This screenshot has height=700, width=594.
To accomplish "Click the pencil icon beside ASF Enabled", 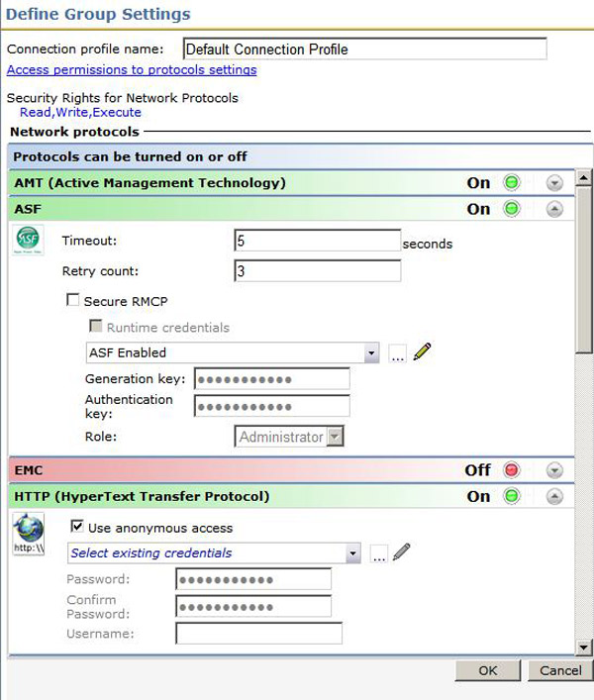I will [423, 352].
